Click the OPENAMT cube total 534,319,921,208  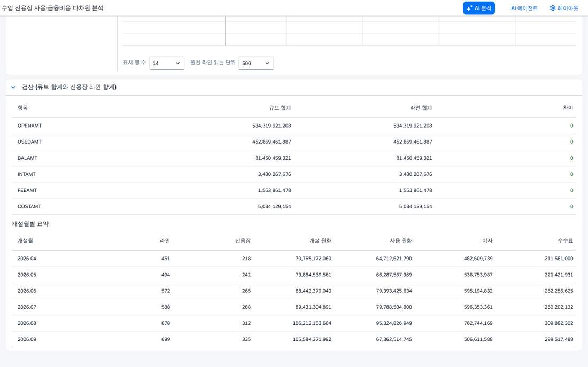pyautogui.click(x=272, y=126)
